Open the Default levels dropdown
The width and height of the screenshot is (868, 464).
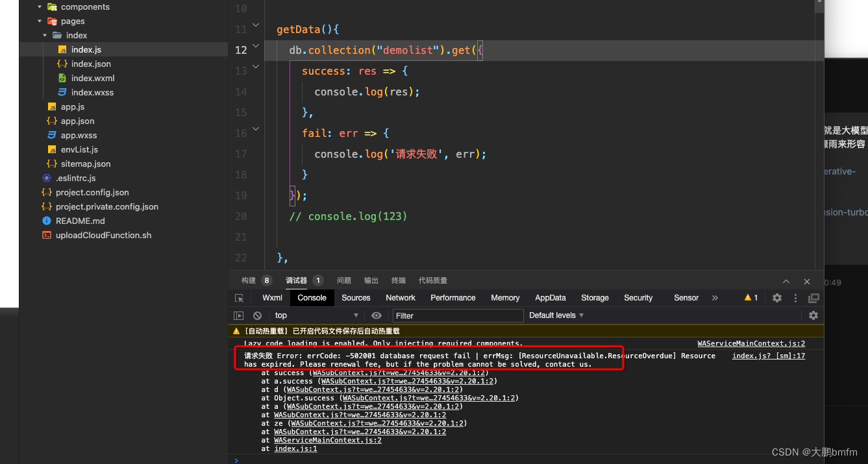(x=555, y=315)
